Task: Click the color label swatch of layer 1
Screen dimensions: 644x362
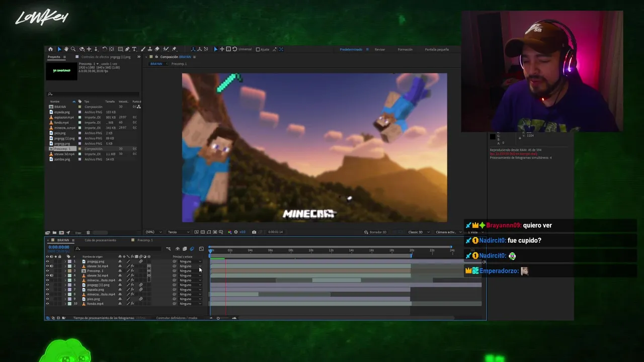Action: click(x=69, y=261)
